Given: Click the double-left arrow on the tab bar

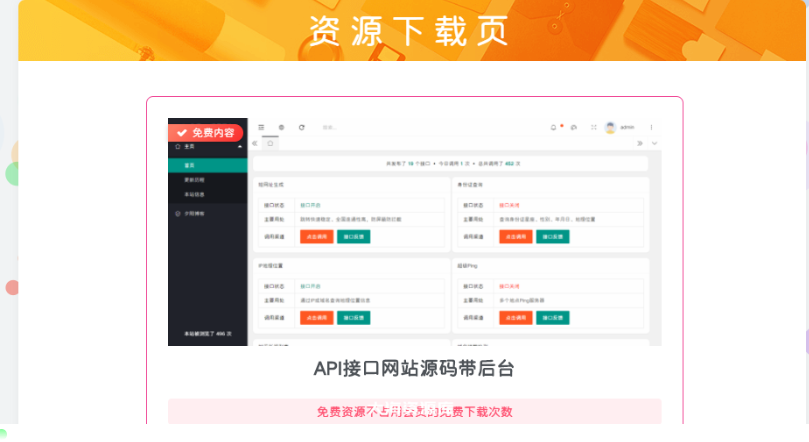Looking at the screenshot, I should coord(255,143).
